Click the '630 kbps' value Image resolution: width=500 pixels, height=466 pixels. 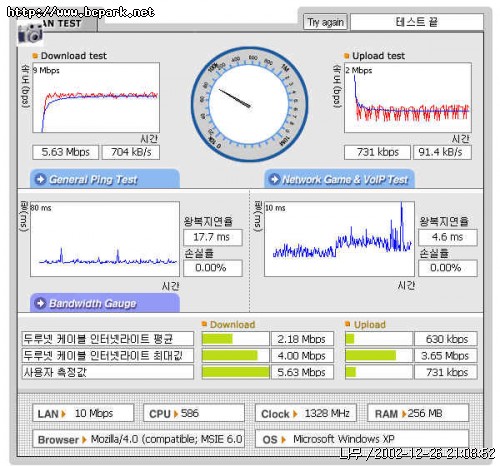click(x=446, y=339)
